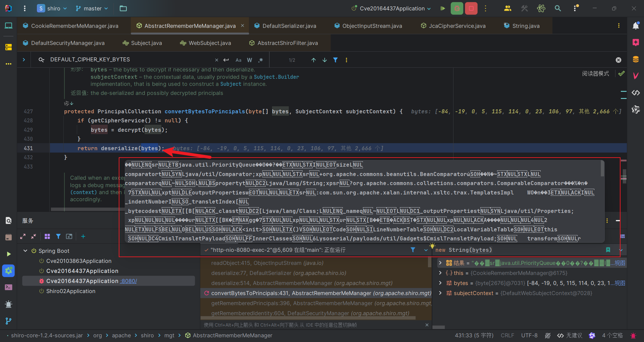This screenshot has width=644, height=342.
Task: Toggle new line mode in search field
Action: coord(226,60)
